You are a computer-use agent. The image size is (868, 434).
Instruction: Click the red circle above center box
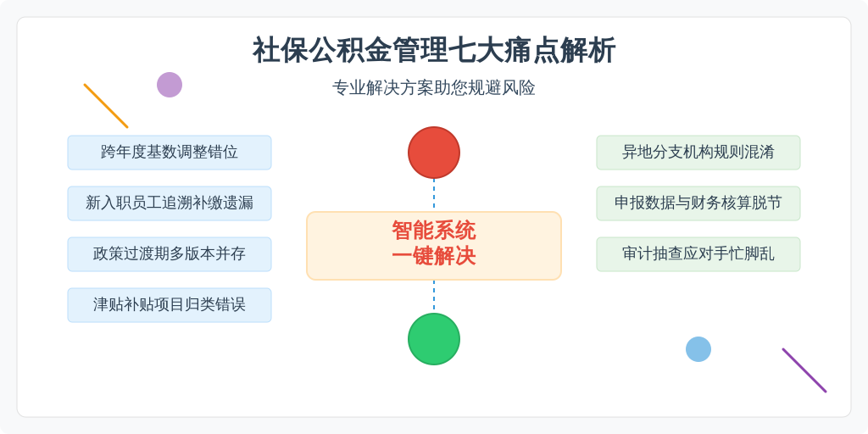[434, 153]
